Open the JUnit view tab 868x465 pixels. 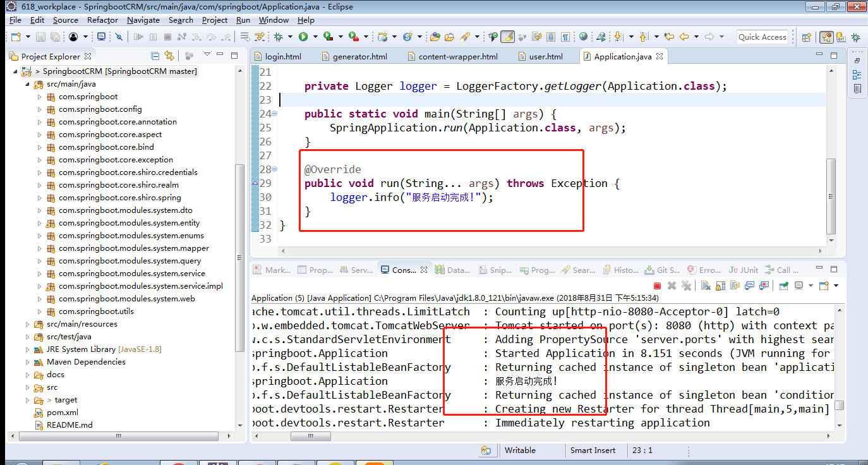743,270
